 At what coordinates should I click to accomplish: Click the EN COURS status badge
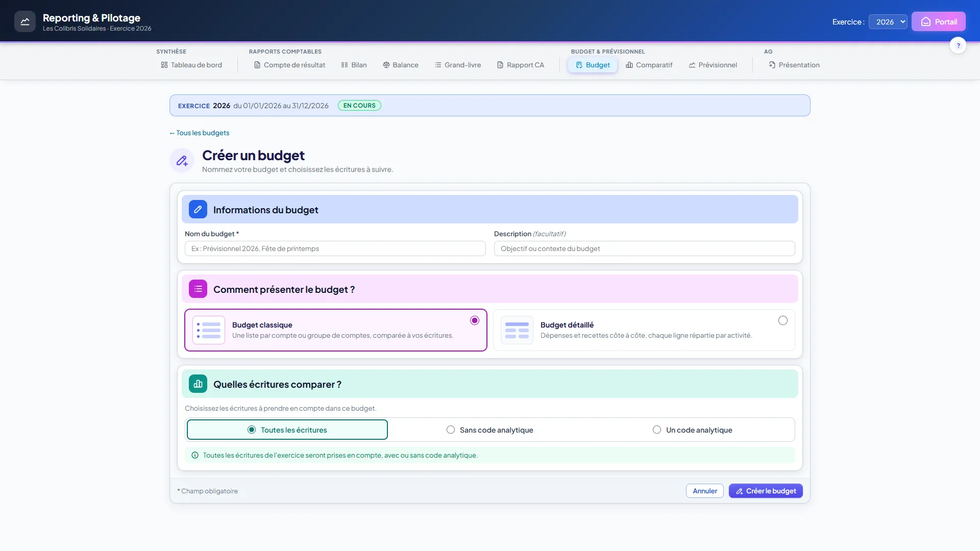pyautogui.click(x=359, y=106)
